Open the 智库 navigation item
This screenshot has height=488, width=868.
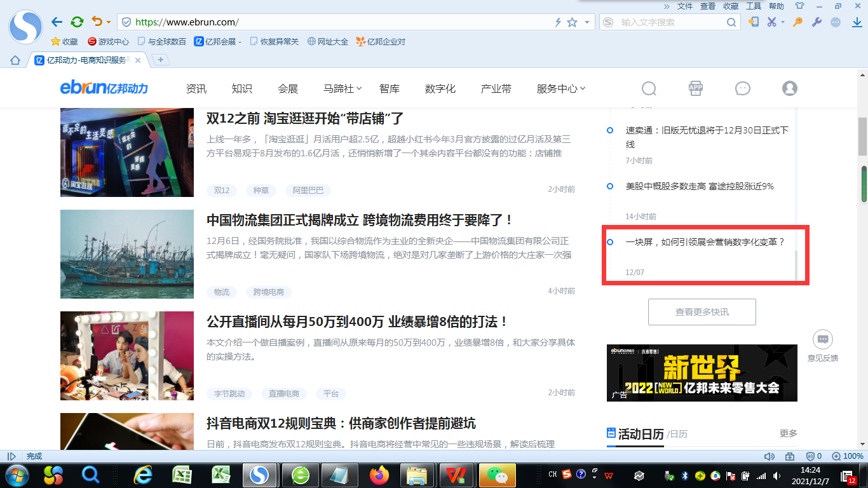coord(390,88)
